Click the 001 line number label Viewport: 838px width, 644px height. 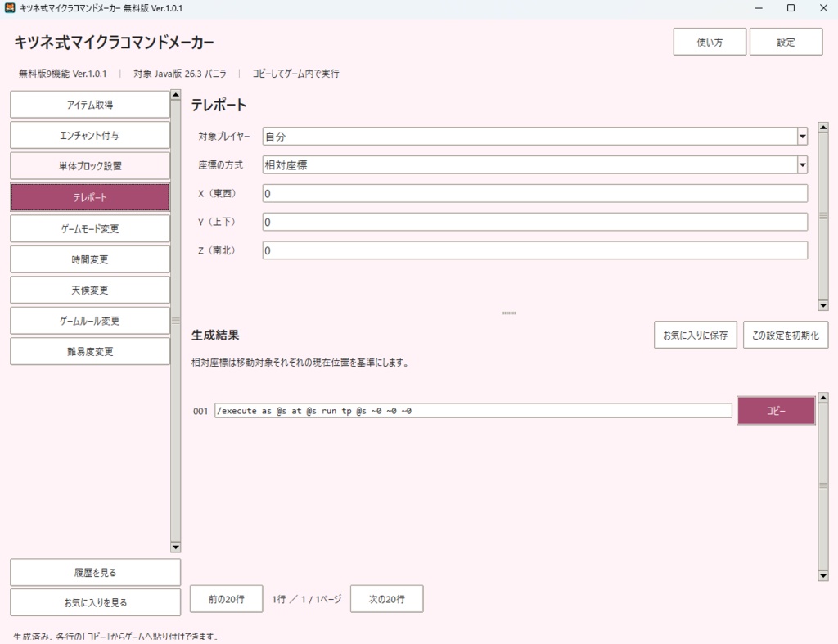click(200, 411)
